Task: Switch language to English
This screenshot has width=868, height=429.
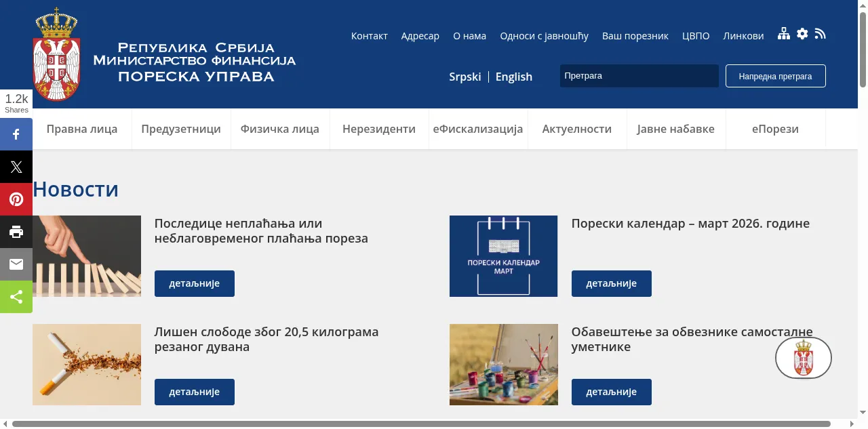Action: 514,77
